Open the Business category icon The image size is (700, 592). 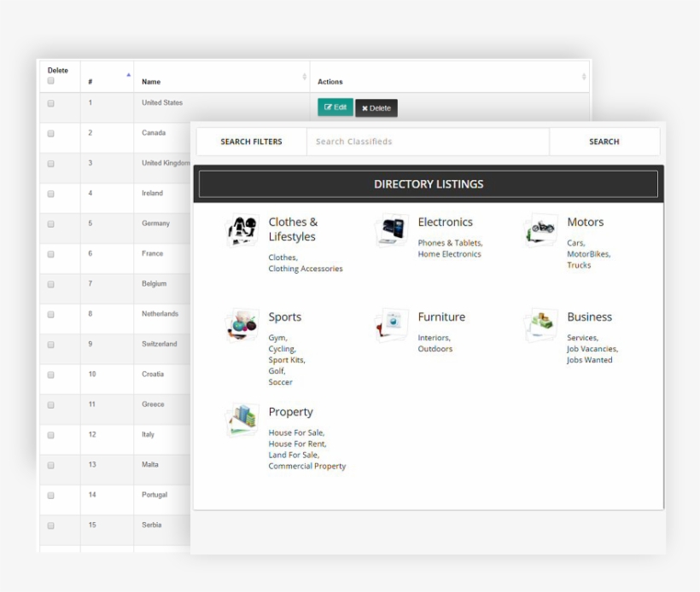click(540, 322)
